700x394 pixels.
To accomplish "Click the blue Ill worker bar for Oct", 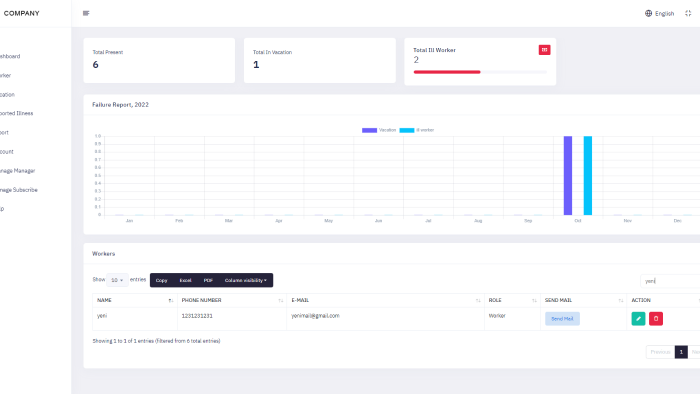I will [588, 175].
